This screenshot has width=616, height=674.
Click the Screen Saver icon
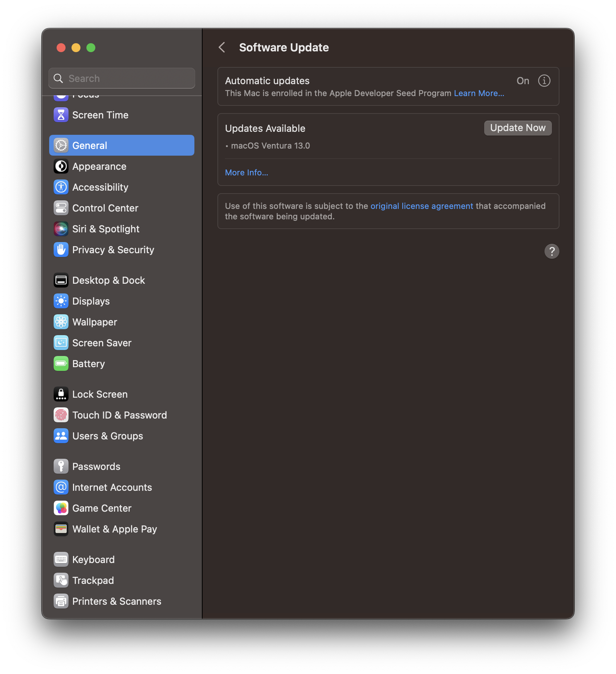point(61,343)
